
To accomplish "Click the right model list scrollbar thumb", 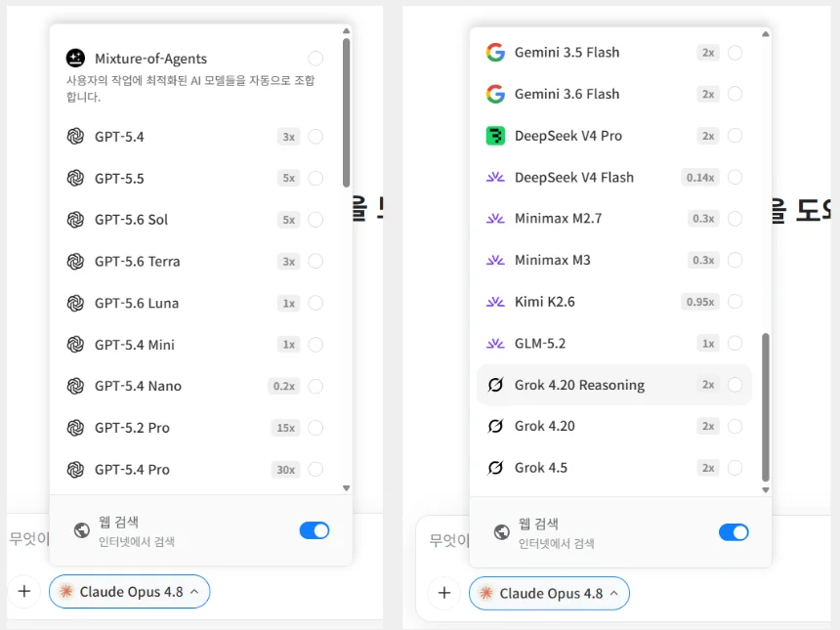I will pos(766,407).
